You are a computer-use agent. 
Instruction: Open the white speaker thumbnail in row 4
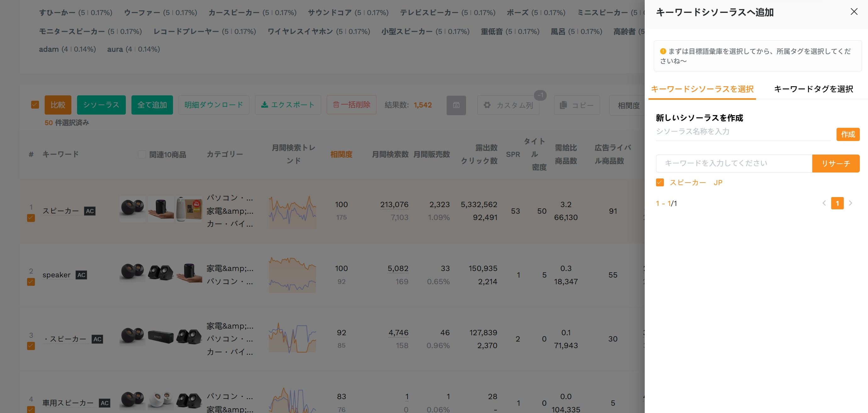point(161,400)
